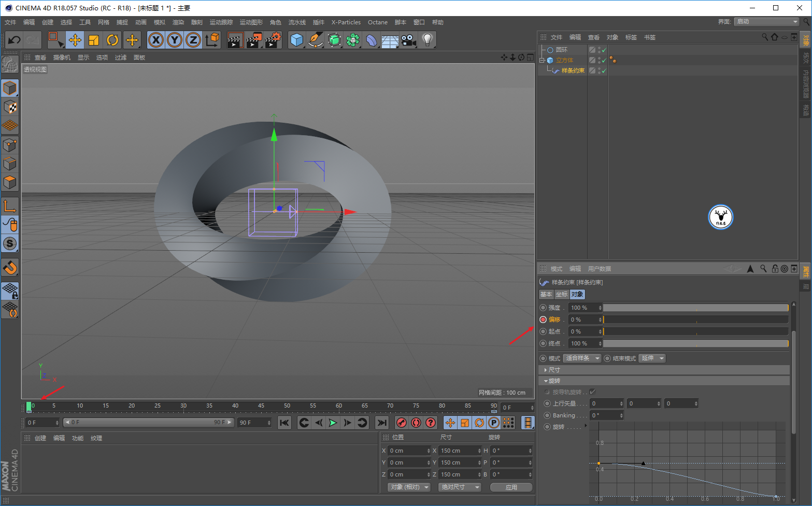812x506 pixels.
Task: Click the Record Active Objects keyframe button
Action: [401, 423]
